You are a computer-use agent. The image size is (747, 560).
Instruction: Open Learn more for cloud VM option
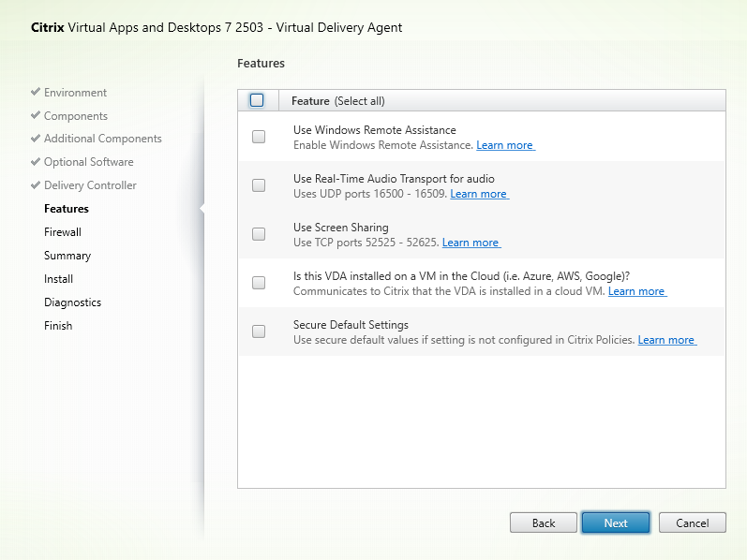click(x=636, y=292)
